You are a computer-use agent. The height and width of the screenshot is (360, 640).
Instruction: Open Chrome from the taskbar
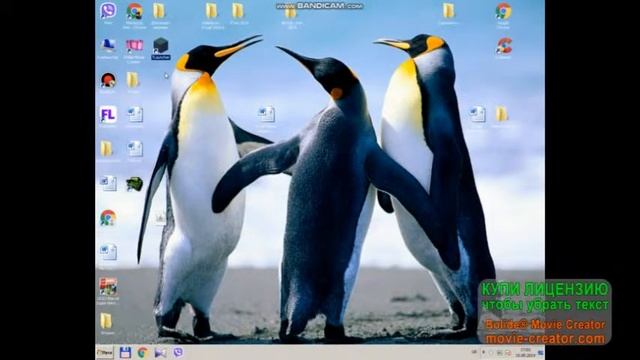point(142,353)
